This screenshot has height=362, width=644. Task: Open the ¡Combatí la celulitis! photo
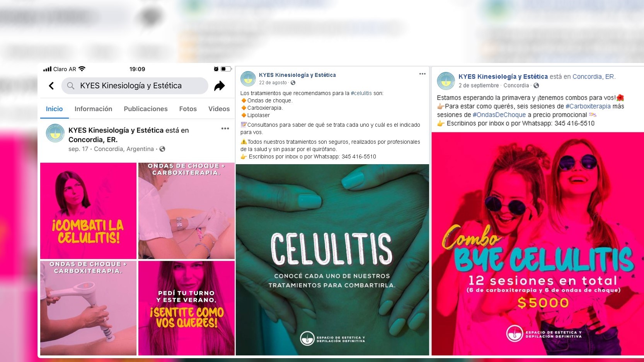click(88, 211)
